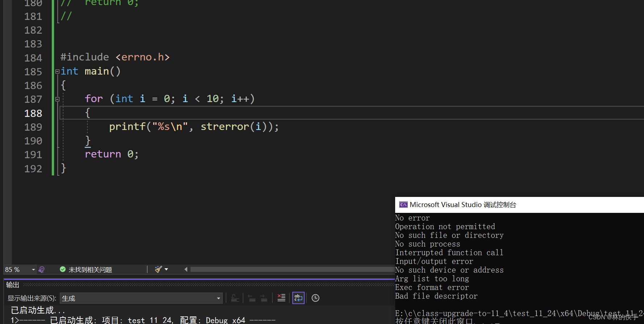Click the 'Exec format error' console line
This screenshot has height=324, width=644.
pos(432,287)
